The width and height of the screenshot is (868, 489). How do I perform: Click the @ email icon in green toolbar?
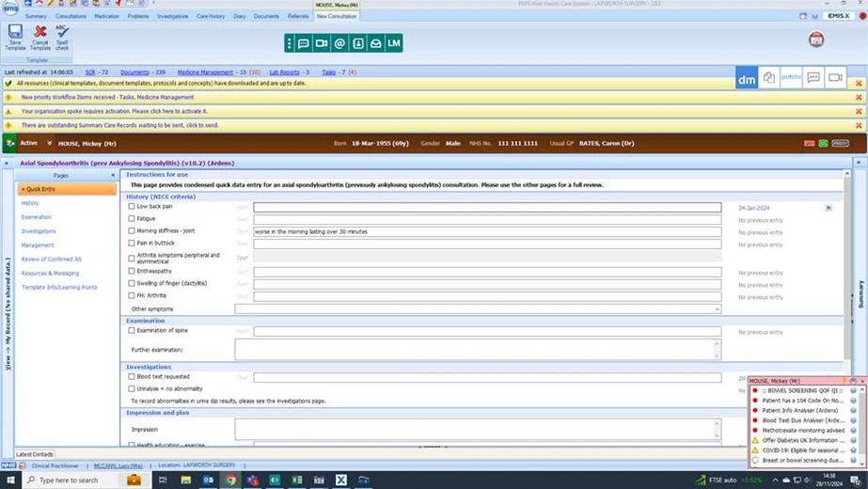tap(339, 43)
